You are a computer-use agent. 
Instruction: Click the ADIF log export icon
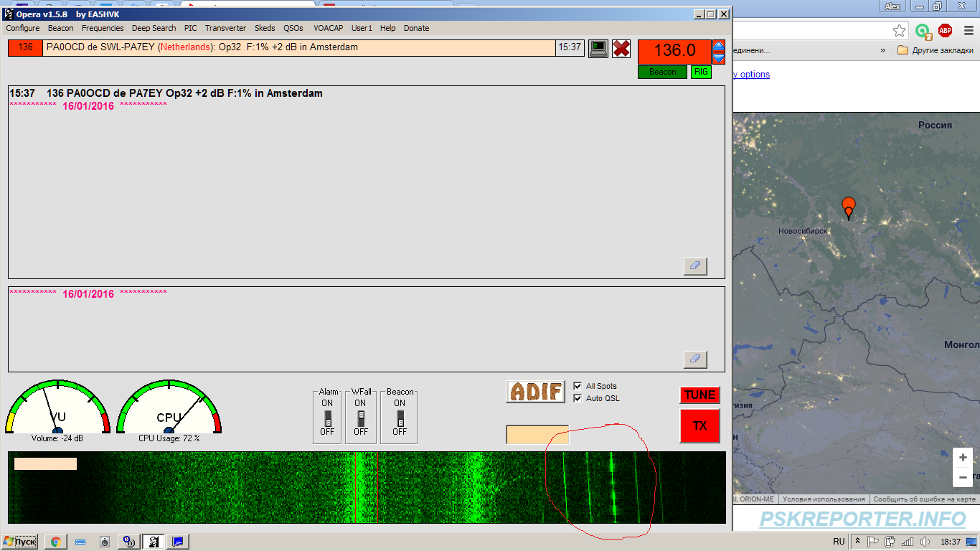535,392
